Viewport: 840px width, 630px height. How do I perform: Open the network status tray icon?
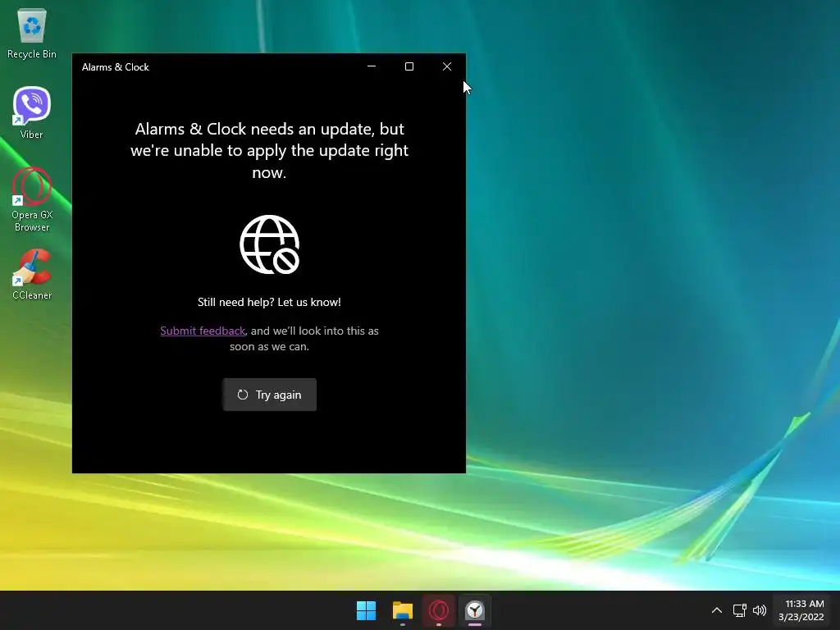[x=740, y=610]
